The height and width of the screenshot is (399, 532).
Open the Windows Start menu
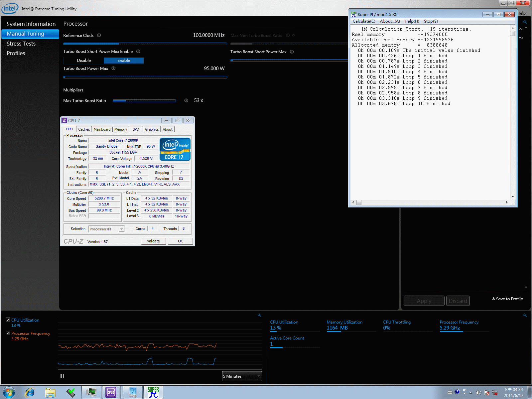click(x=9, y=393)
